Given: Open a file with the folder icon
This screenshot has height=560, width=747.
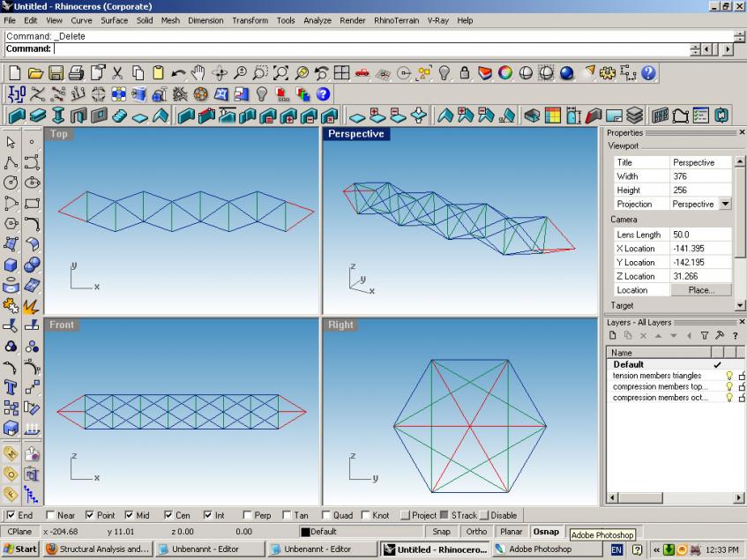Looking at the screenshot, I should pos(35,73).
